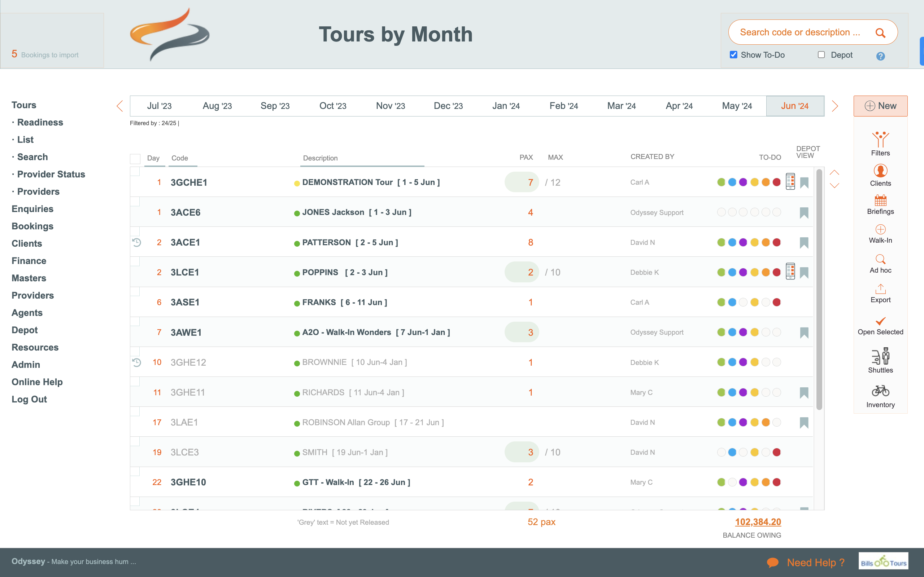The height and width of the screenshot is (577, 924).
Task: Uncheck the Show To-Do checkbox
Action: click(x=733, y=54)
